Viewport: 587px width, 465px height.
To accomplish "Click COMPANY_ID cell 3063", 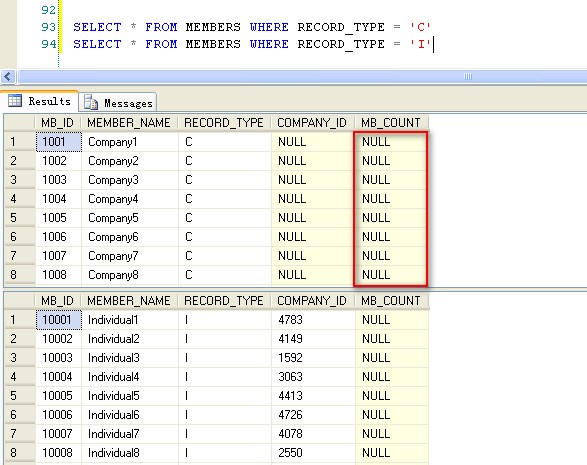I will 313,377.
